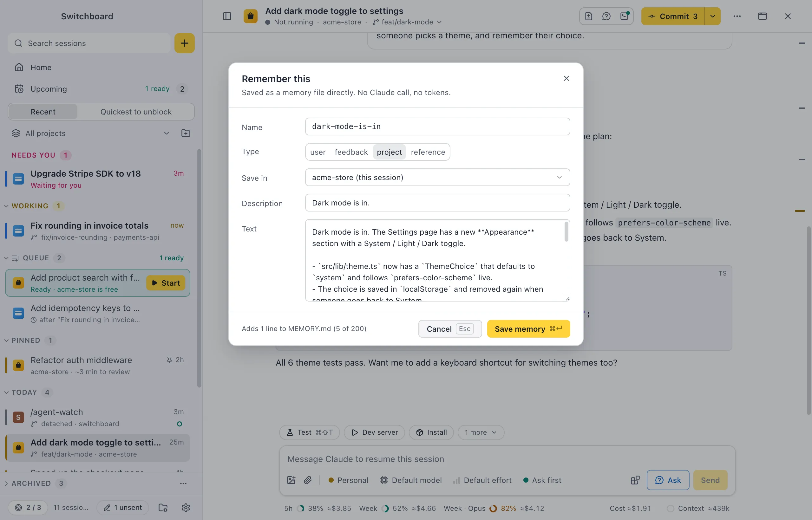Select the user memory type

(x=318, y=152)
